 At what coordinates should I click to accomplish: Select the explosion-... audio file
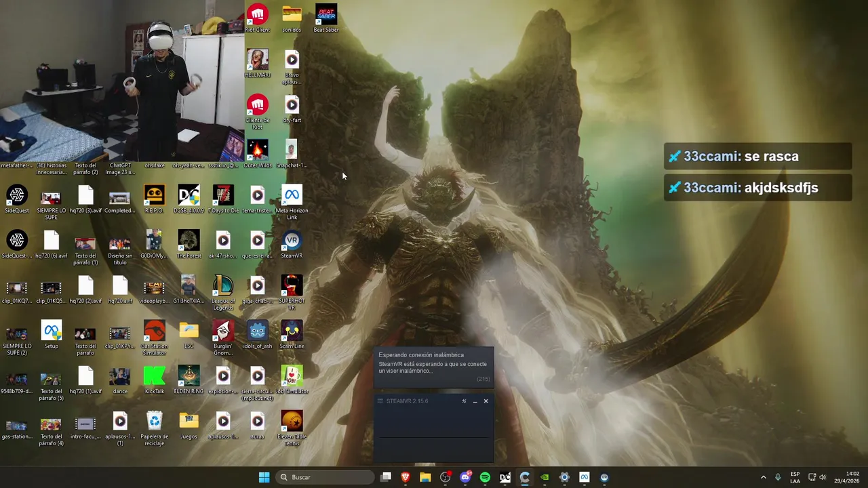tap(223, 380)
